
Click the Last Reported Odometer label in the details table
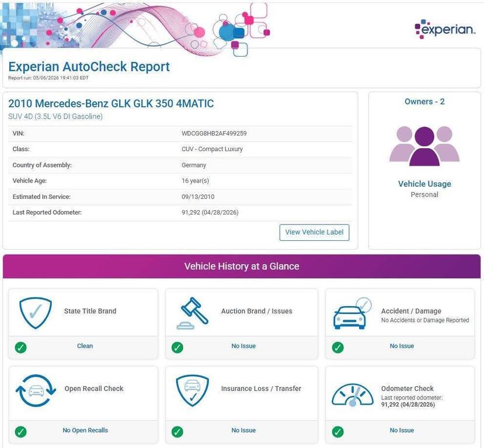tap(47, 212)
